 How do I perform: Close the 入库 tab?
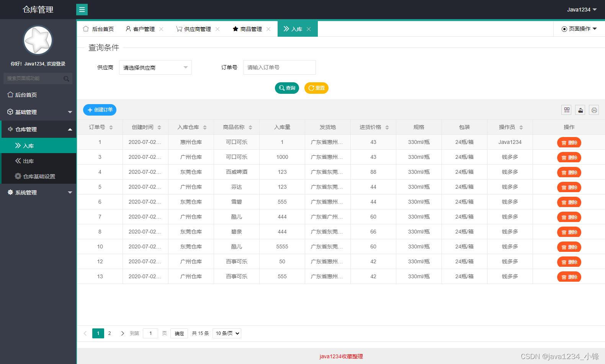[309, 29]
